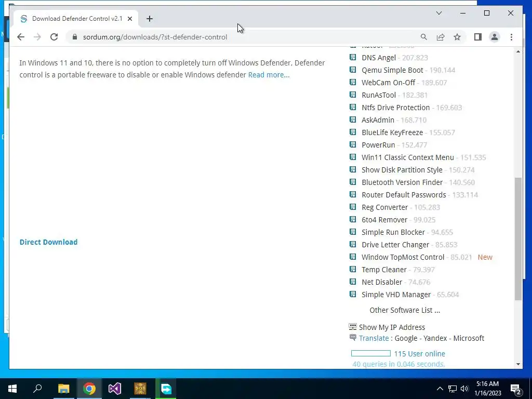Click the Translate link
Image resolution: width=532 pixels, height=399 pixels.
[x=374, y=338]
